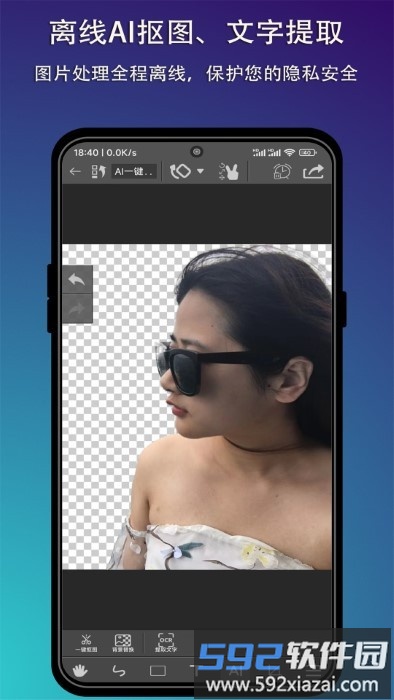Tap the battery indicator in status bar
The height and width of the screenshot is (700, 394).
(308, 153)
